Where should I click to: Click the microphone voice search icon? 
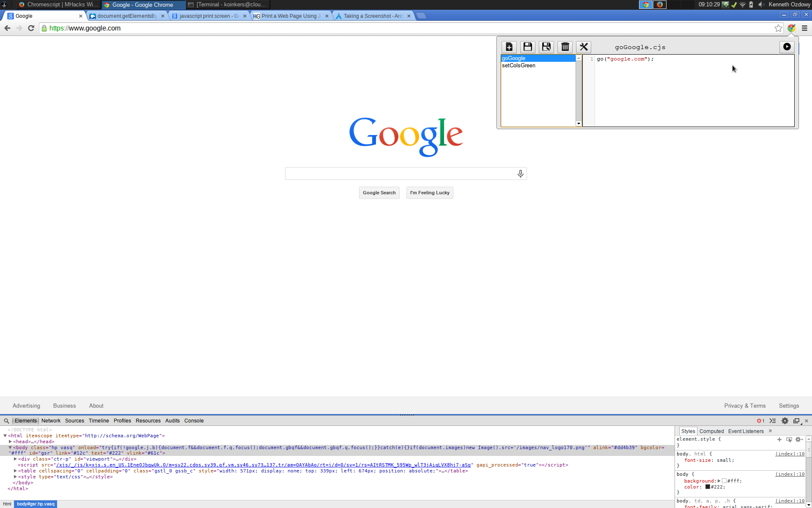point(521,174)
